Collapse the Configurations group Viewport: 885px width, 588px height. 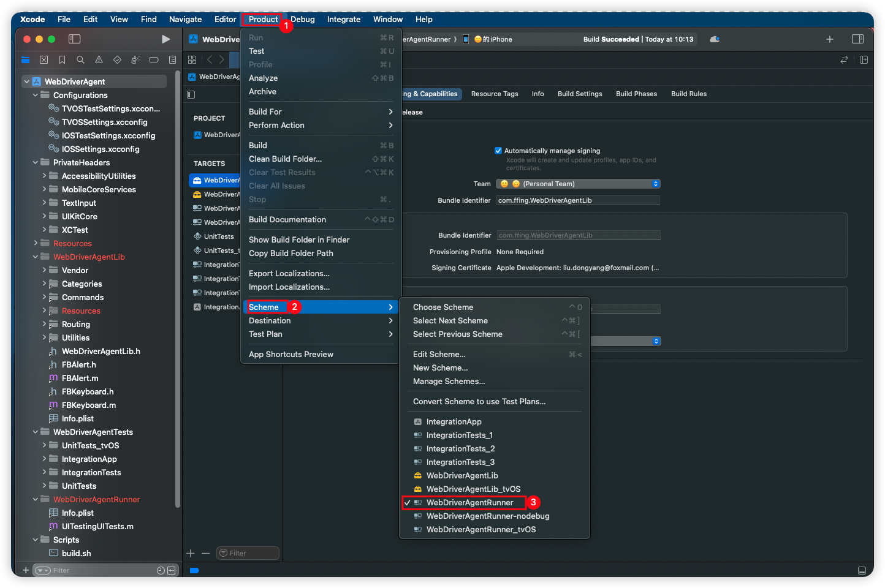click(x=36, y=96)
